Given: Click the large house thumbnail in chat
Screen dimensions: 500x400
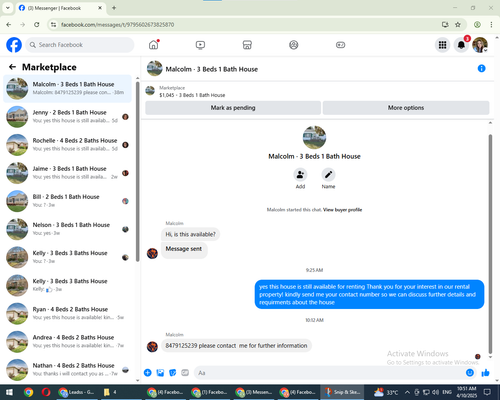Looking at the screenshot, I should (314, 137).
